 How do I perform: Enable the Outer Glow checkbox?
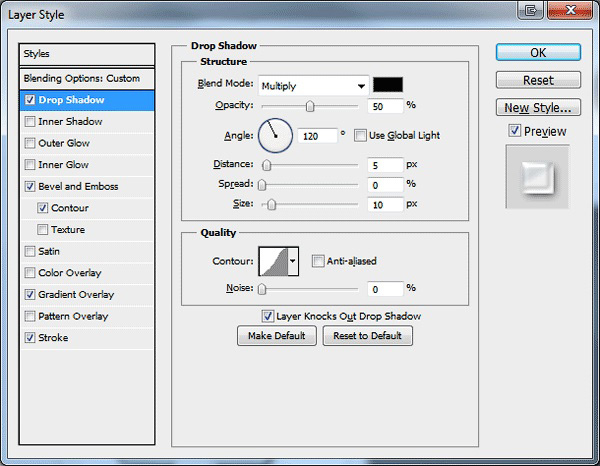30,143
